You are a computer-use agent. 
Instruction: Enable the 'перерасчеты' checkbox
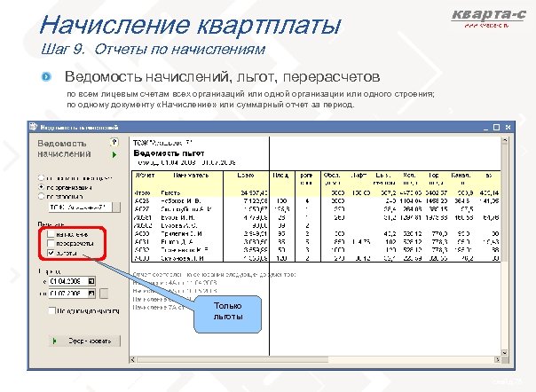51,243
